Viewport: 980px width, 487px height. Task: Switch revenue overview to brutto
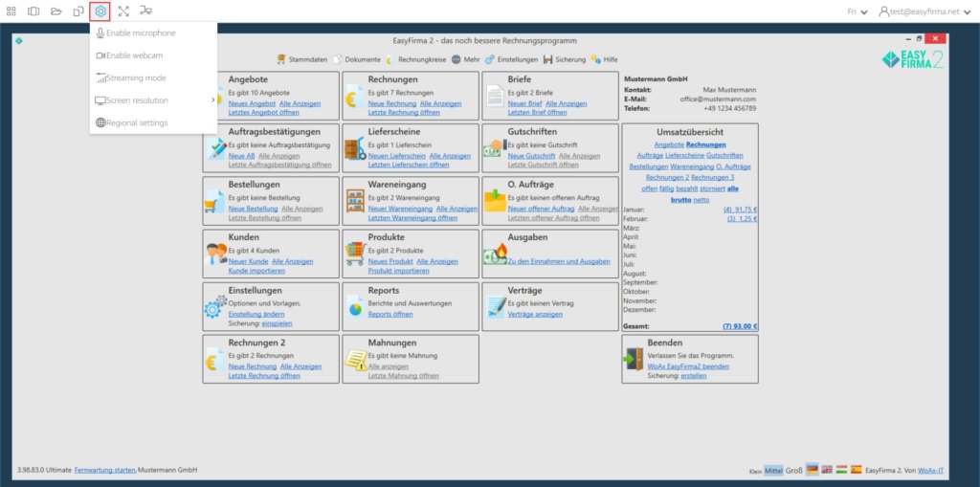[680, 199]
